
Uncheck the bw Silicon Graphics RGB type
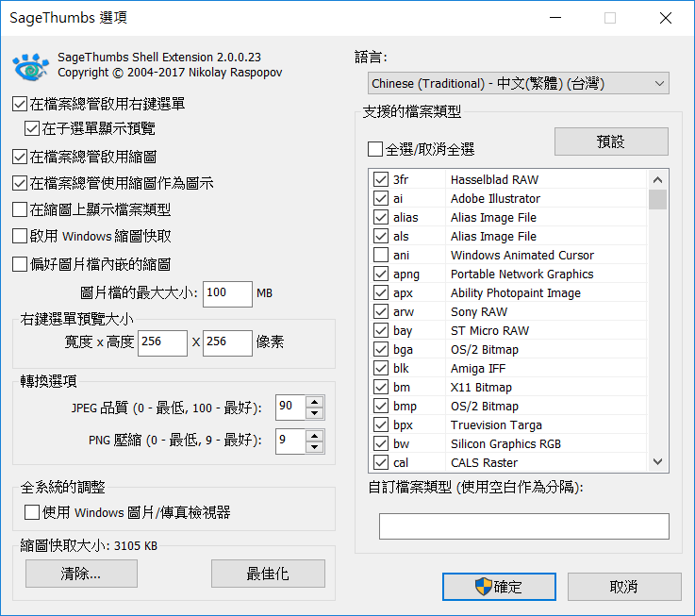[x=381, y=443]
